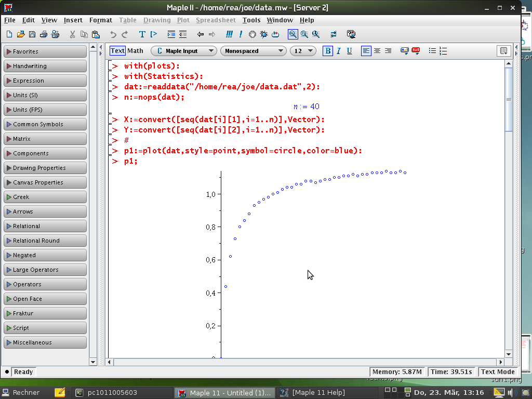
Task: Align text to the right
Action: point(388,51)
